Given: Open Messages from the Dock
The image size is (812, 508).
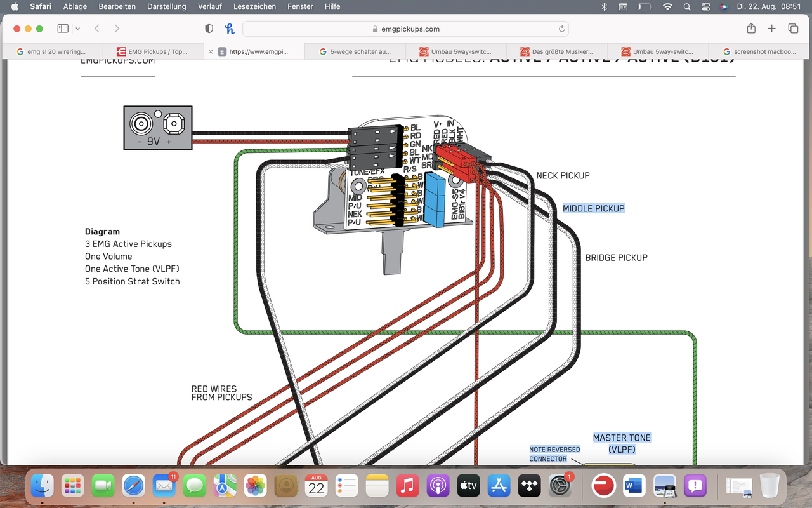Looking at the screenshot, I should [x=195, y=486].
